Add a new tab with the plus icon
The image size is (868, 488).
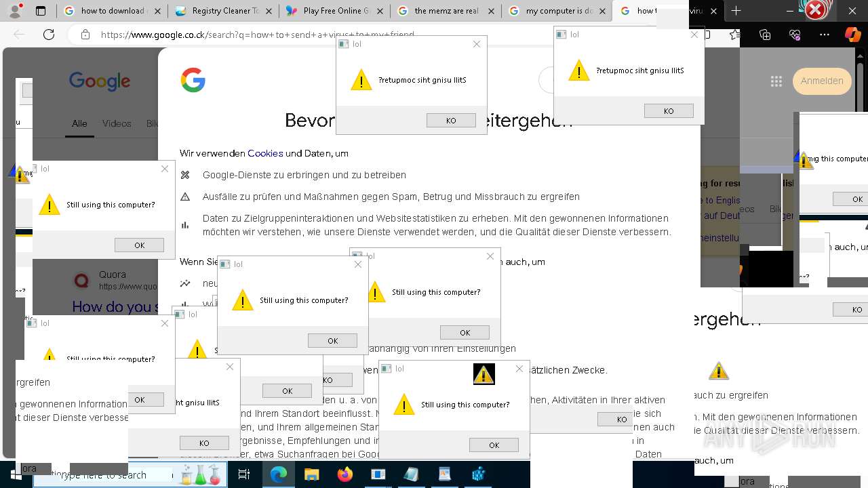pyautogui.click(x=736, y=11)
